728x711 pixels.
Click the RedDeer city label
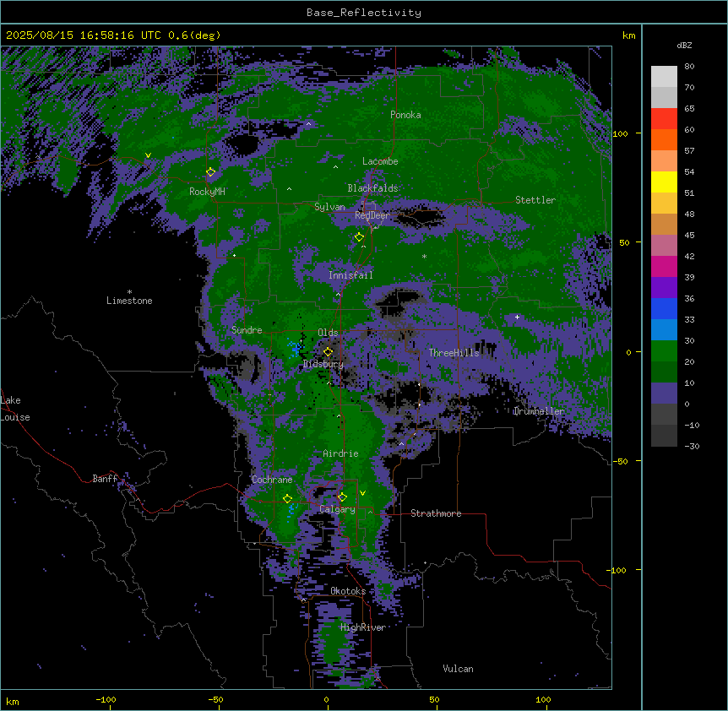pyautogui.click(x=372, y=215)
